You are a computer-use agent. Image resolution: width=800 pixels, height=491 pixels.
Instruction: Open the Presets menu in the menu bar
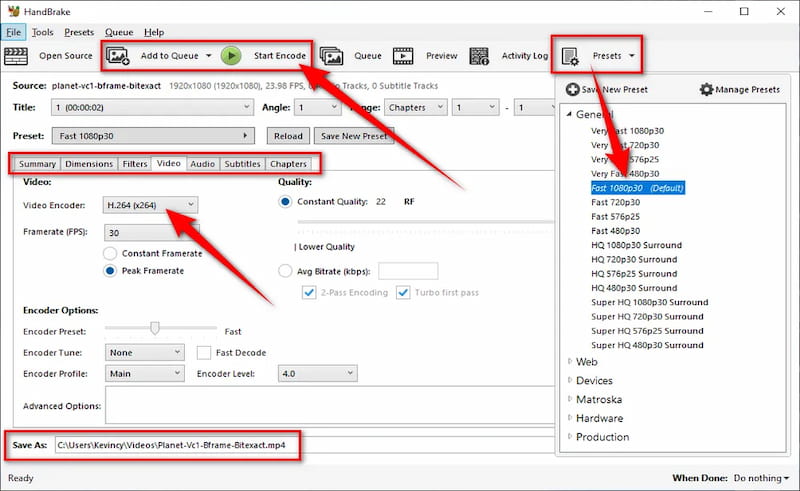(x=79, y=32)
